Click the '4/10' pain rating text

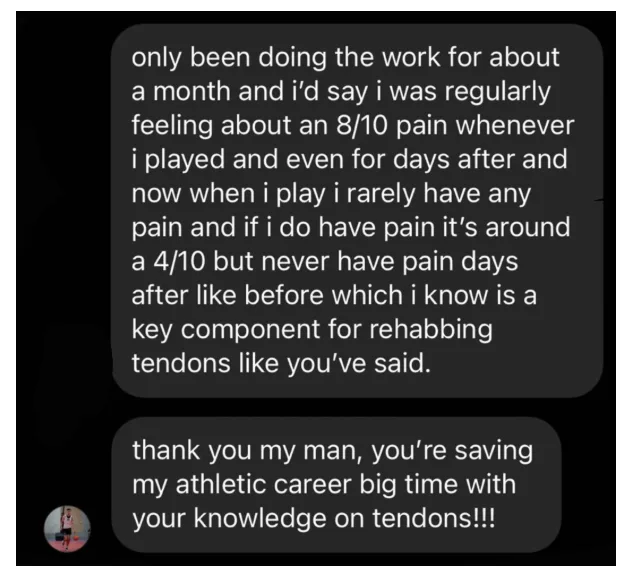tap(179, 261)
